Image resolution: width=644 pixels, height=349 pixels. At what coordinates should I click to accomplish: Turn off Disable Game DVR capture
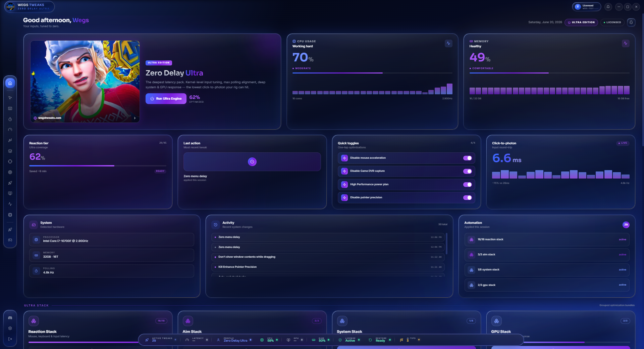click(x=468, y=171)
